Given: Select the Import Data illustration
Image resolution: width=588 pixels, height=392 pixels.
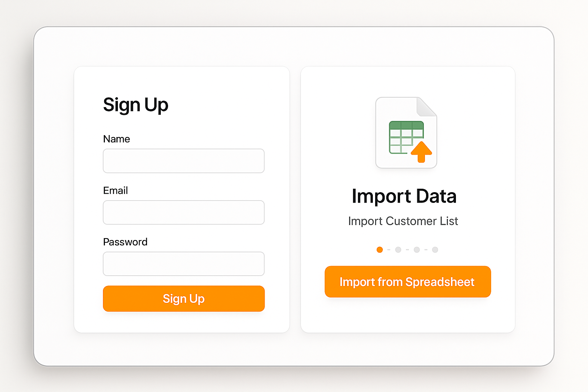Looking at the screenshot, I should [x=406, y=132].
